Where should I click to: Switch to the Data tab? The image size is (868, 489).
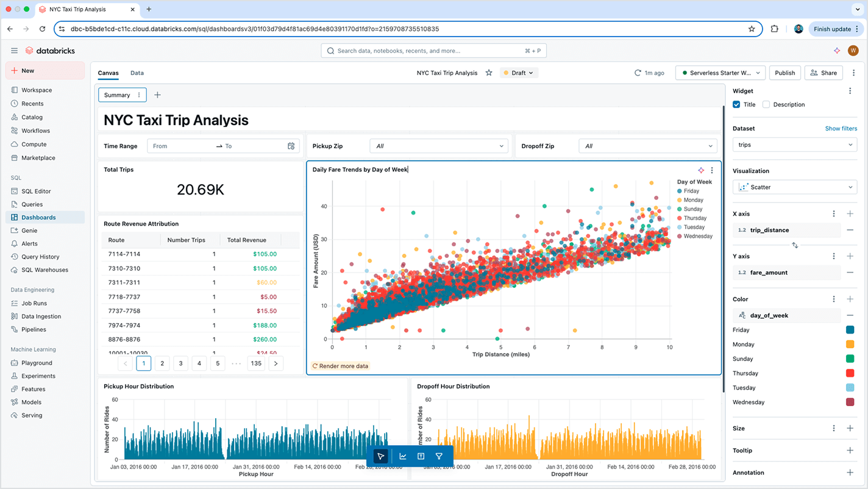pos(137,73)
